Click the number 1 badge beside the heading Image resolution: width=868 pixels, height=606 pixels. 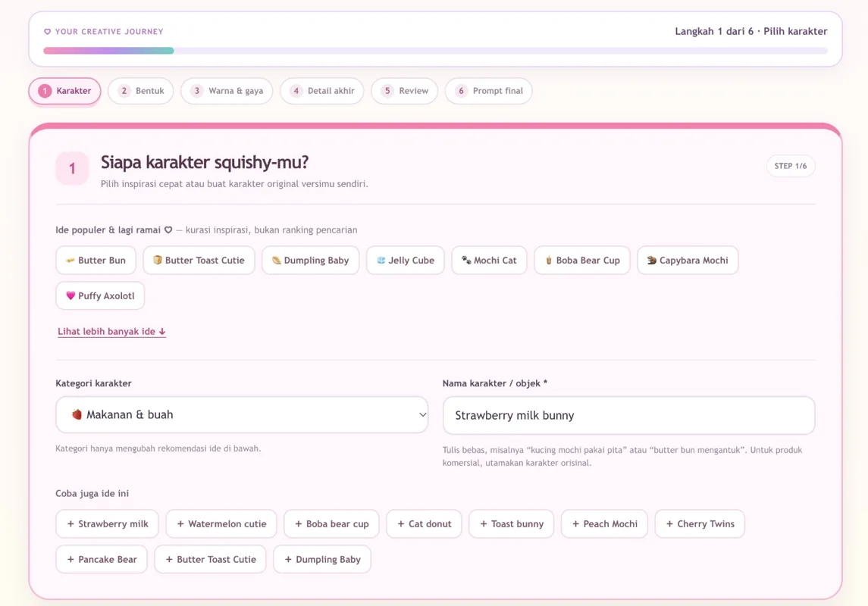coord(72,168)
